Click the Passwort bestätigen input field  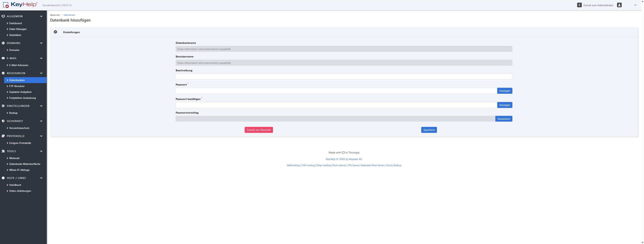pyautogui.click(x=336, y=105)
